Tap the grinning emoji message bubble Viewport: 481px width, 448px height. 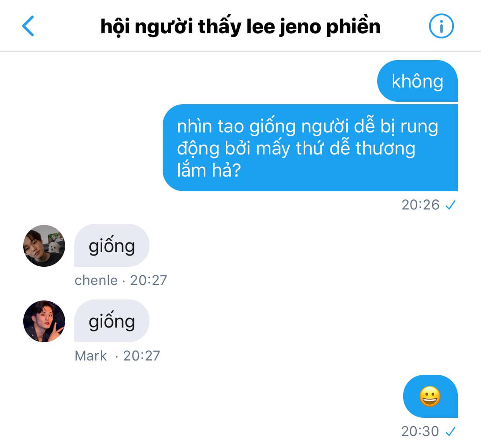(430, 396)
